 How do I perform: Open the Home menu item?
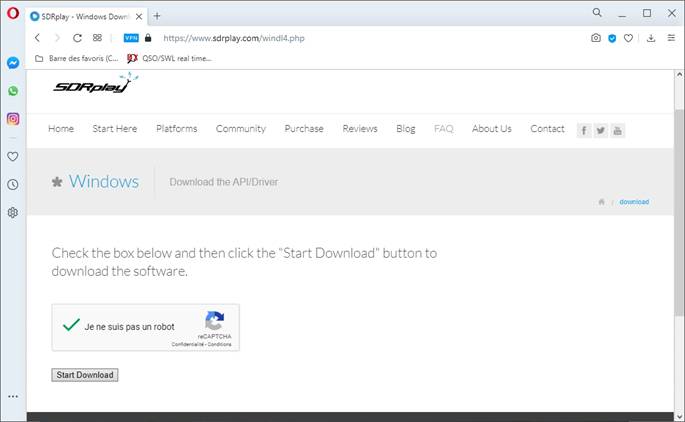61,128
